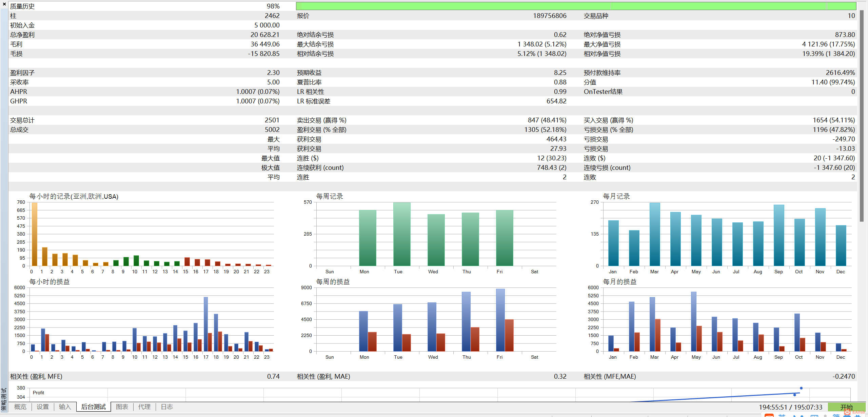Click the Mar bar in 每月记录 chart
The width and height of the screenshot is (868, 417).
click(x=654, y=234)
